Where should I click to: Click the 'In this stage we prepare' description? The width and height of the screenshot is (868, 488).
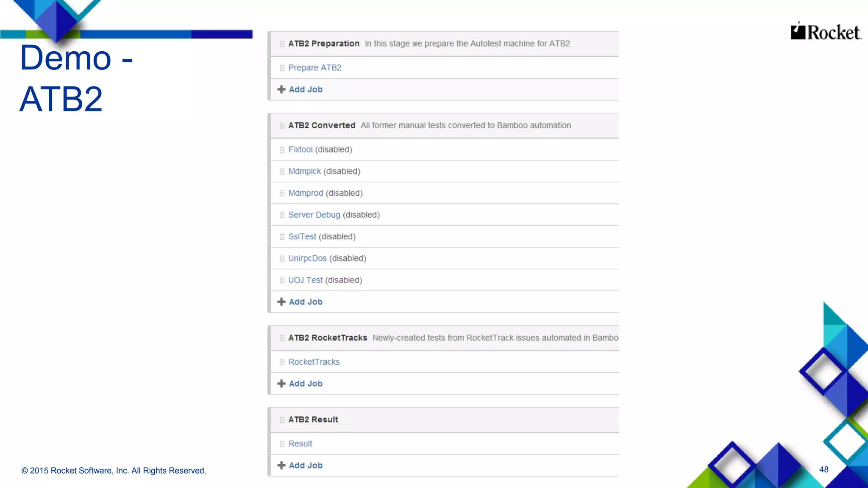tap(467, 44)
